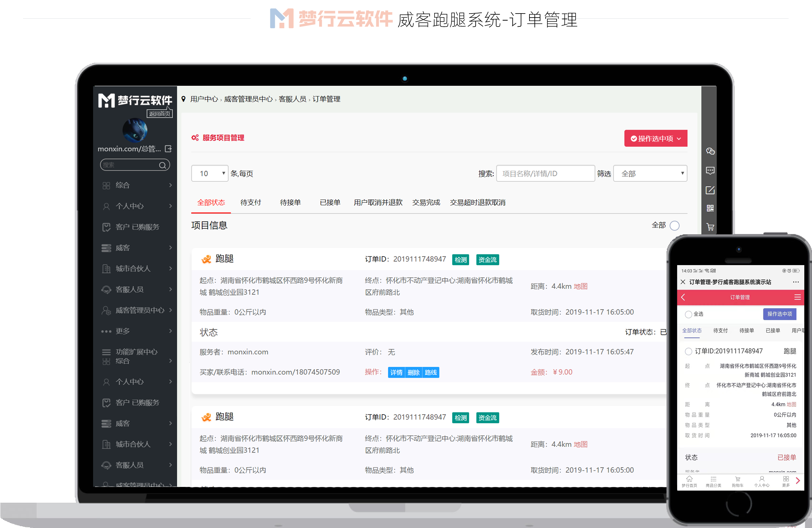This screenshot has height=528, width=812.
Task: Open the shopping cart icon on right rail
Action: coord(710,227)
